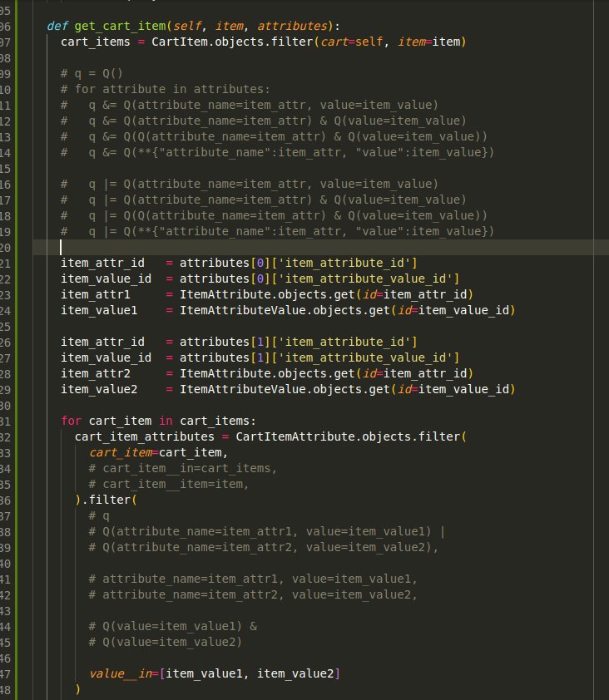The image size is (609, 700).
Task: Click comment 'q &= Q(**{"attribute_name":item_attr...'
Action: [x=291, y=153]
